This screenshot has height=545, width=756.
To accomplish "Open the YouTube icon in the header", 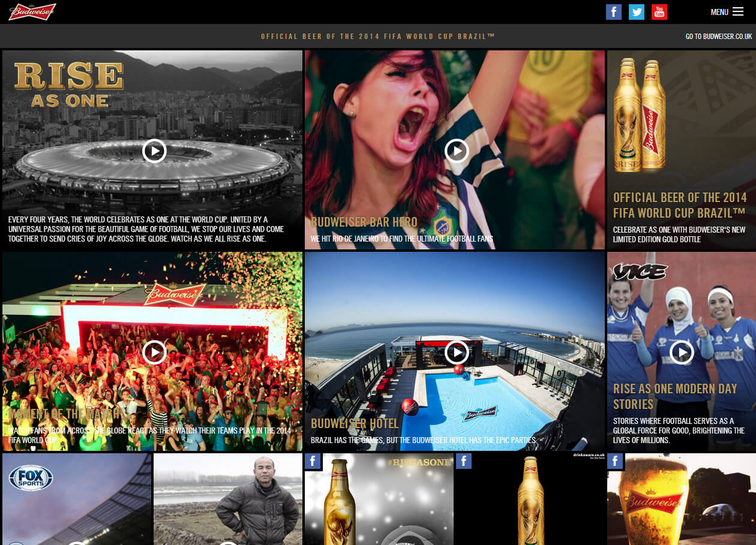I will click(659, 12).
